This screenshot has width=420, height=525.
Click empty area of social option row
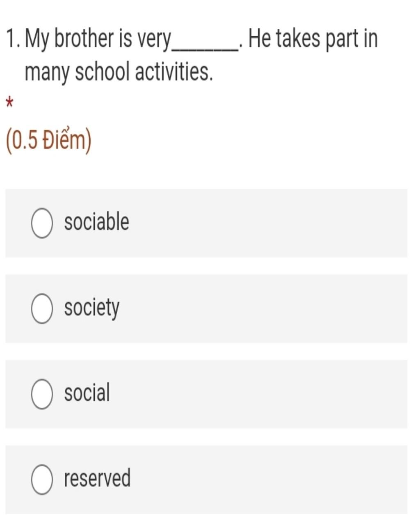coord(267,394)
